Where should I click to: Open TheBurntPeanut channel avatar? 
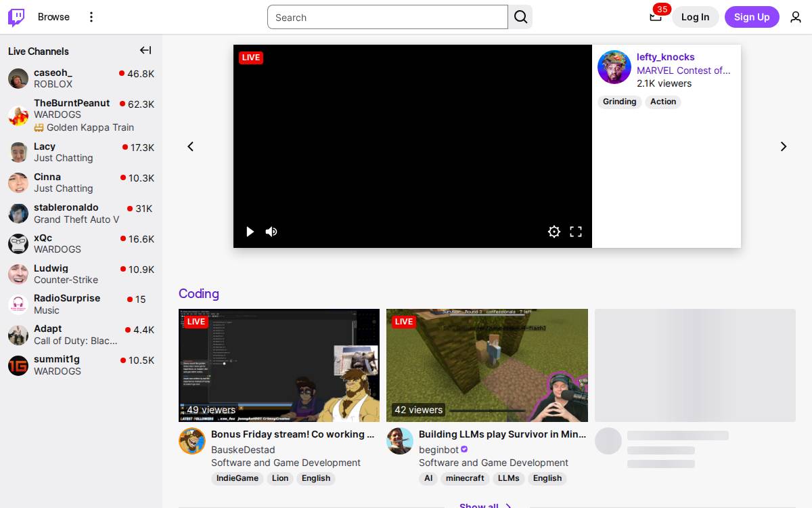click(18, 115)
